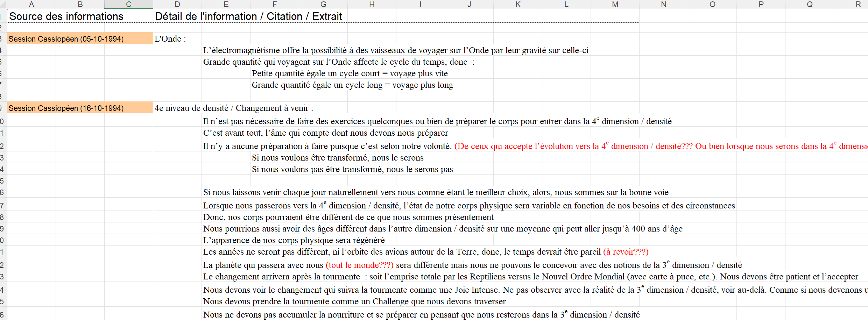
Task: Click column D header
Action: coord(177,4)
